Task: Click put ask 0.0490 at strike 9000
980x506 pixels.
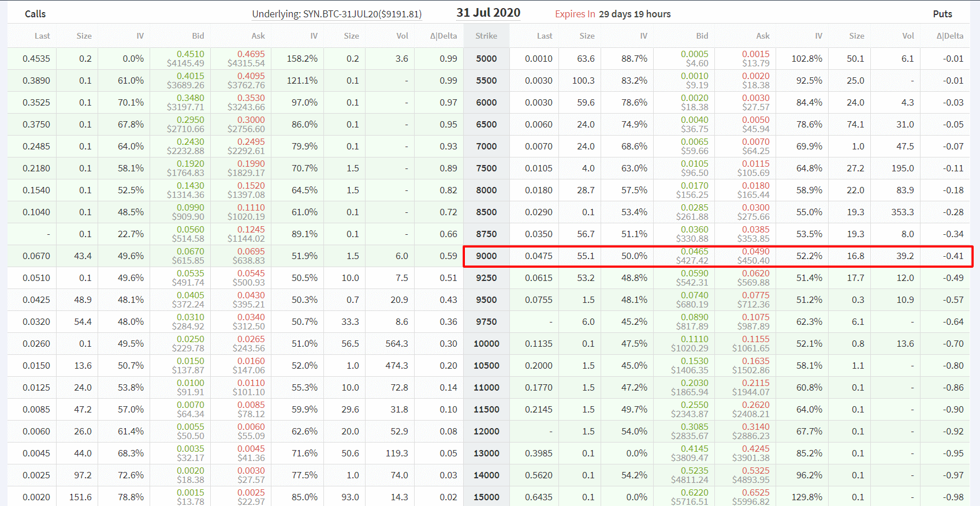Action: pos(756,252)
